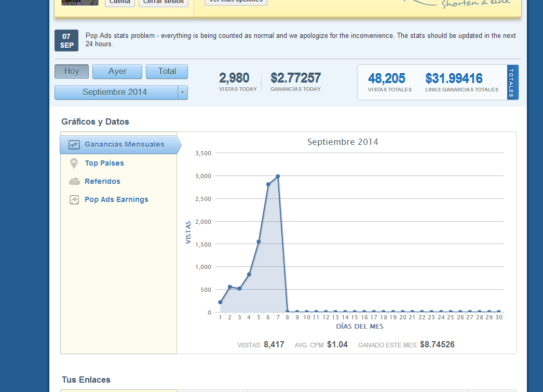Click the GANADO ESTE MES $8.74526 value
543x392 pixels.
[406, 345]
